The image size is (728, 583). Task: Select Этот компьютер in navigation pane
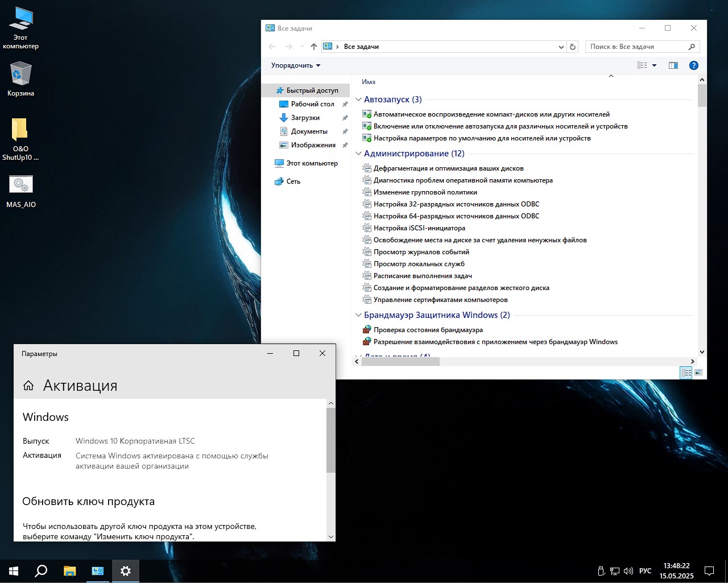coord(312,163)
